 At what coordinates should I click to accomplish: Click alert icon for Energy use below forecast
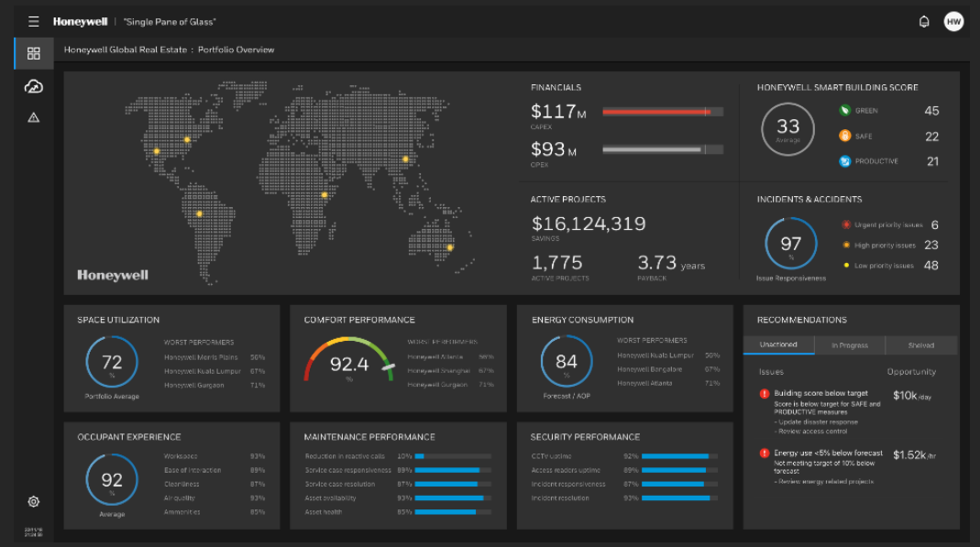[764, 454]
